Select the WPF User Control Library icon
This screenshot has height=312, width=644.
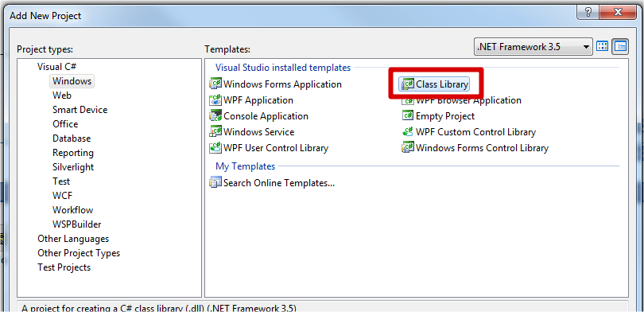[x=215, y=148]
